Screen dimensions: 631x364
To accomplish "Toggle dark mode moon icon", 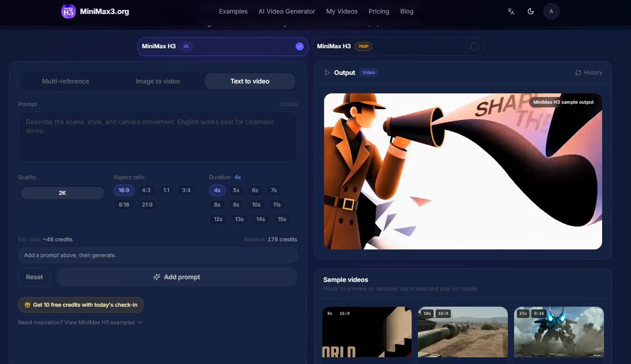I will (531, 11).
